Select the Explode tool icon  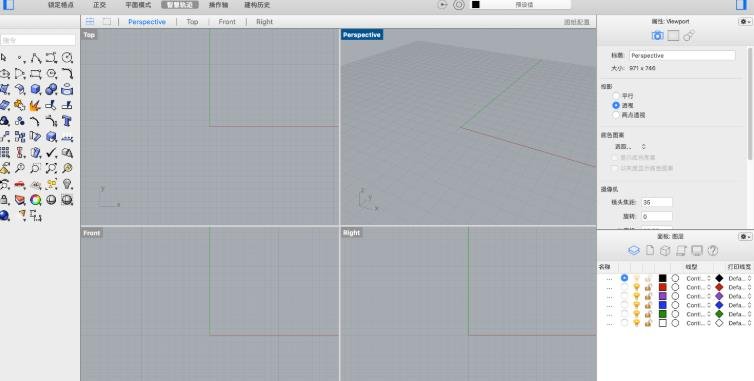36,105
